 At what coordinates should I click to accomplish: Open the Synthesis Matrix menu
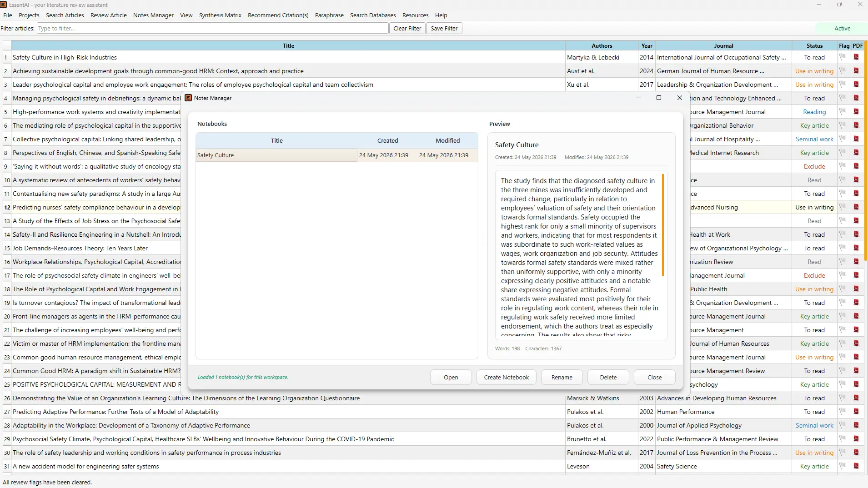pos(220,15)
